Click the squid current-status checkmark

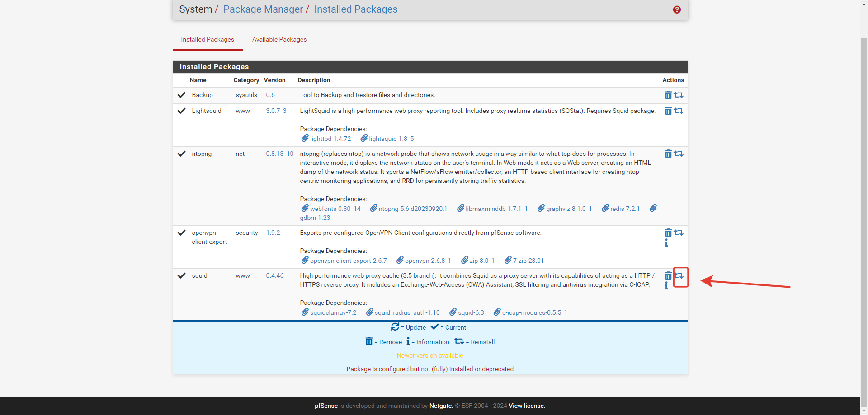pyautogui.click(x=182, y=275)
